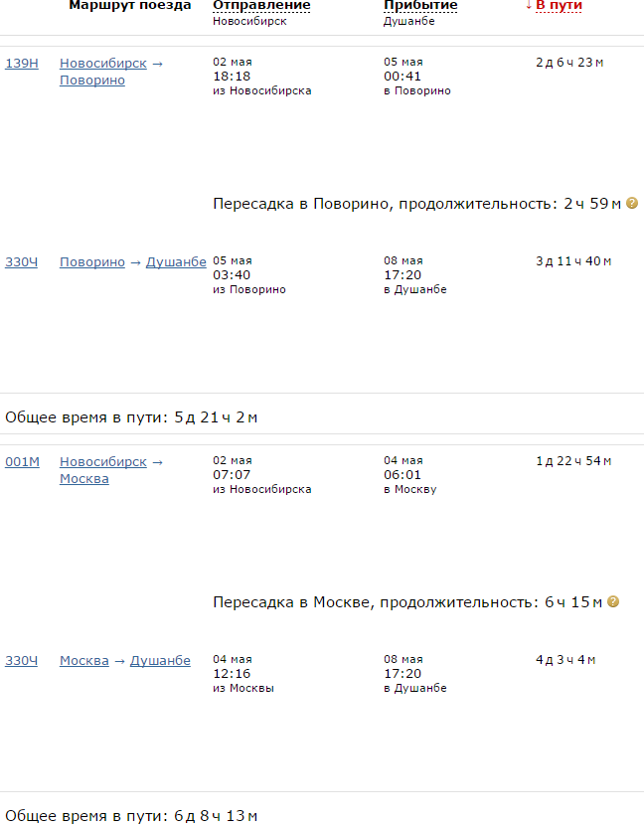Image resolution: width=644 pixels, height=826 pixels.
Task: Click Поворино origin link in Поворино → Душанбе
Action: click(92, 262)
